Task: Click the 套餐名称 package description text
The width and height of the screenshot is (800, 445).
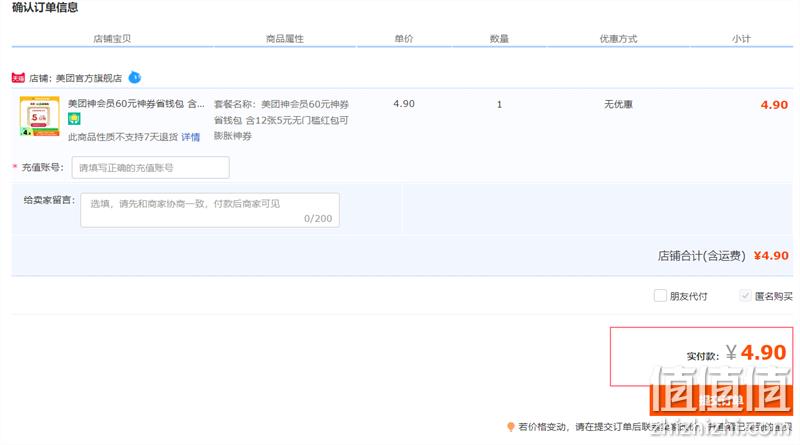Action: coord(281,120)
